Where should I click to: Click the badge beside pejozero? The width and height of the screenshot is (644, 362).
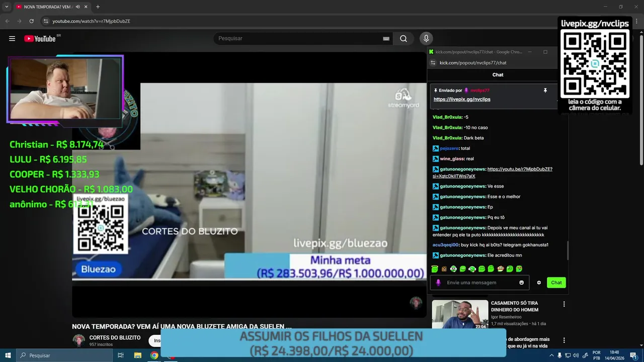pos(436,148)
